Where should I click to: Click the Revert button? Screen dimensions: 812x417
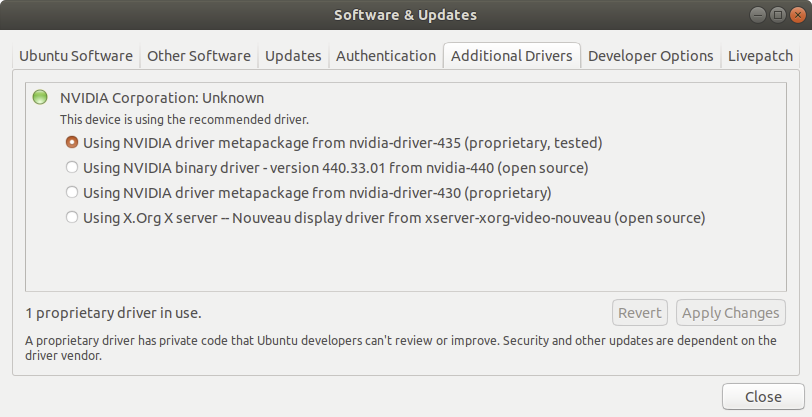tap(640, 313)
